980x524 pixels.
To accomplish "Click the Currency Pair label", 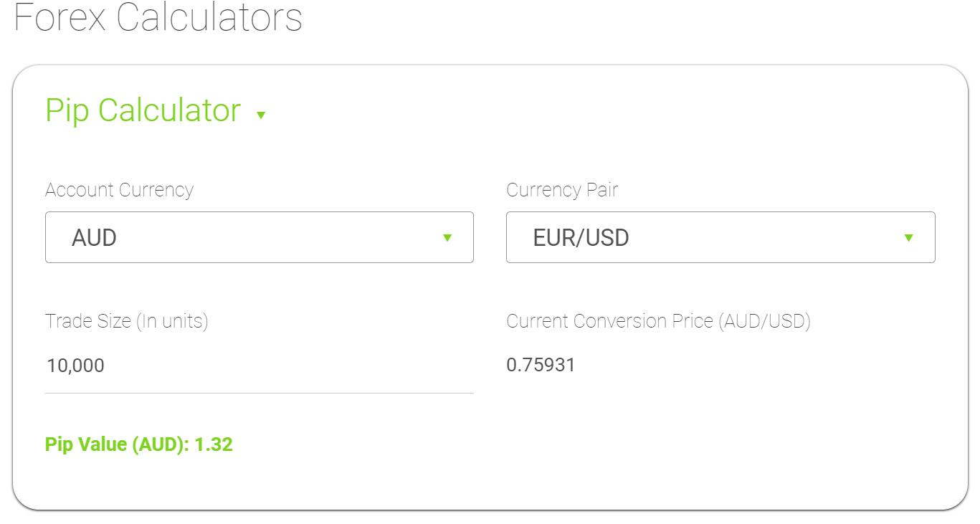I will (562, 190).
